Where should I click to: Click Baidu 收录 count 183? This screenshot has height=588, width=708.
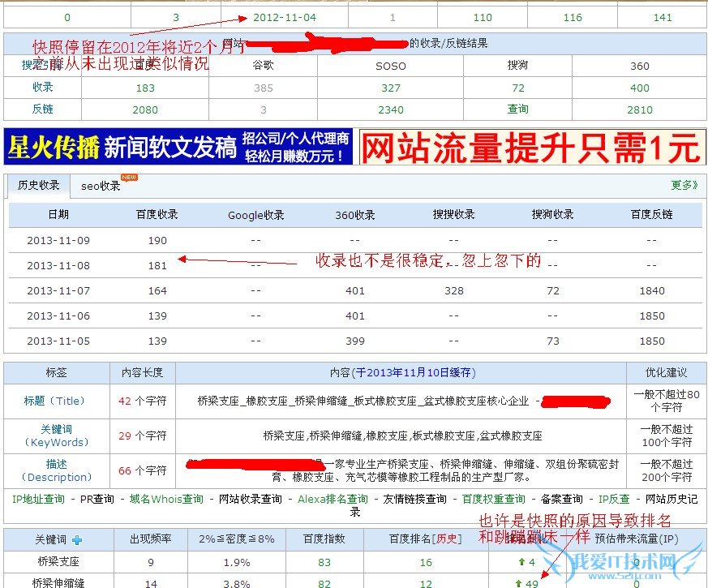[145, 88]
